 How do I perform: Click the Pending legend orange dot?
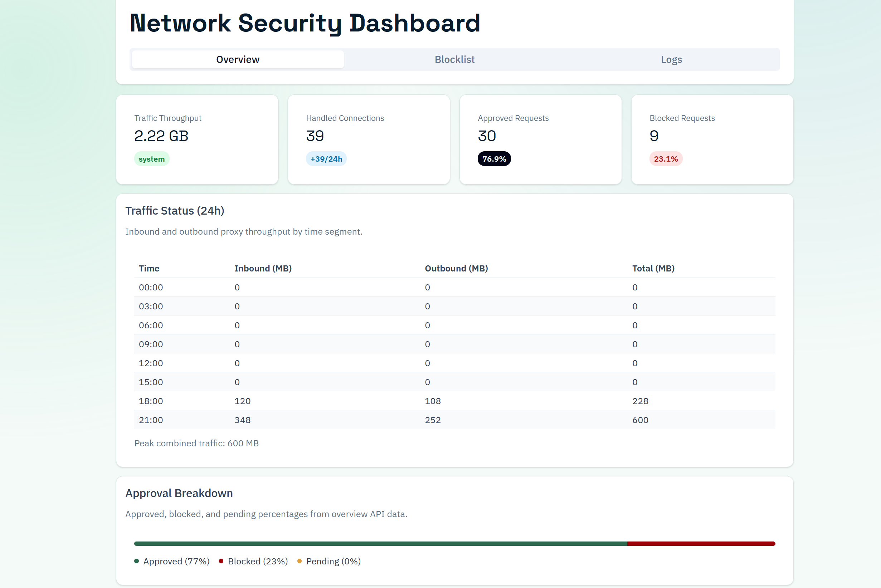click(300, 561)
